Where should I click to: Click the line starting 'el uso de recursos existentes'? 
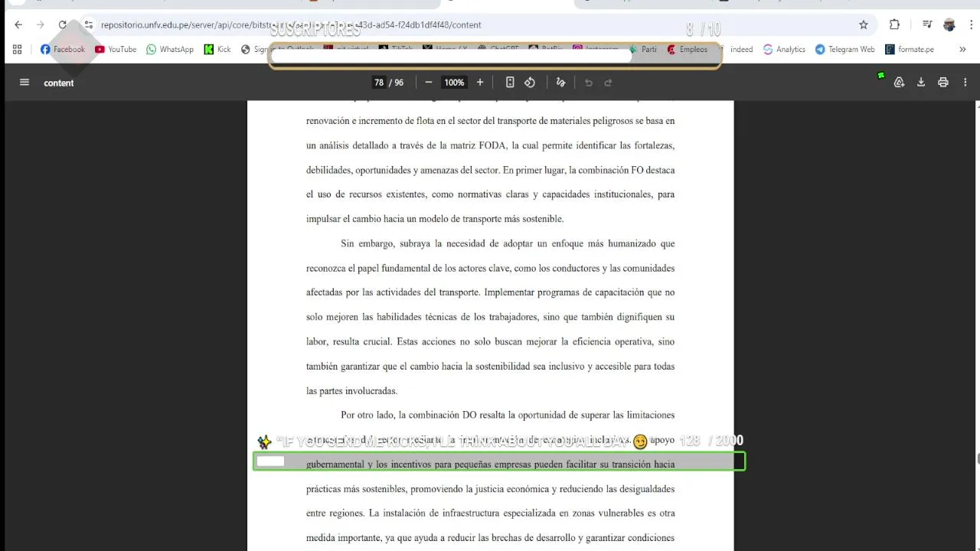click(490, 194)
